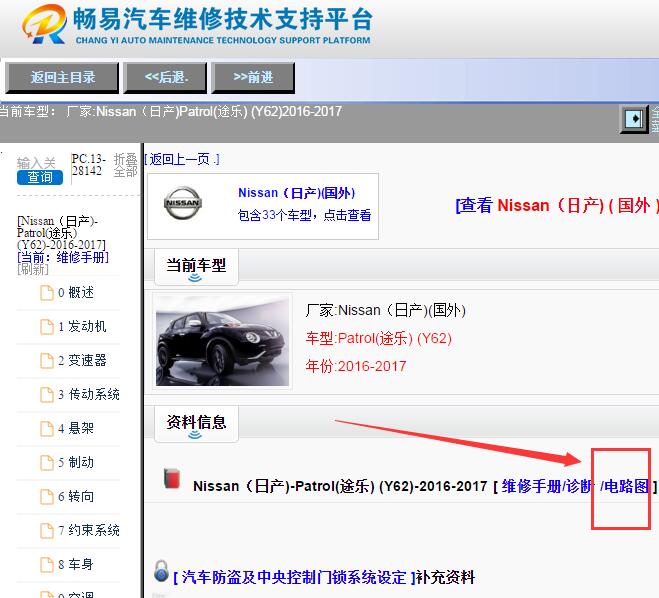Open the 维修手册/诊断 link
Viewport: 659px width, 598px height.
pyautogui.click(x=548, y=486)
